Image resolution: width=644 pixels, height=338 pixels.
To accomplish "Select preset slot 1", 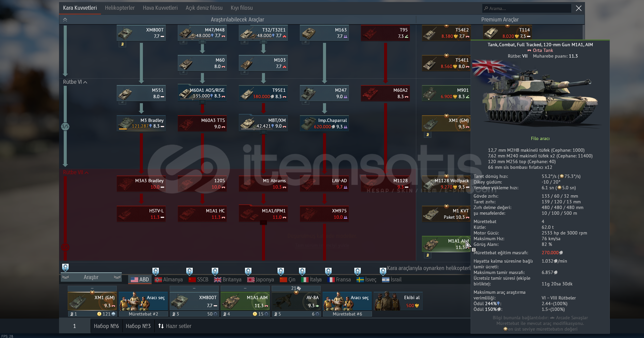I will [74, 326].
